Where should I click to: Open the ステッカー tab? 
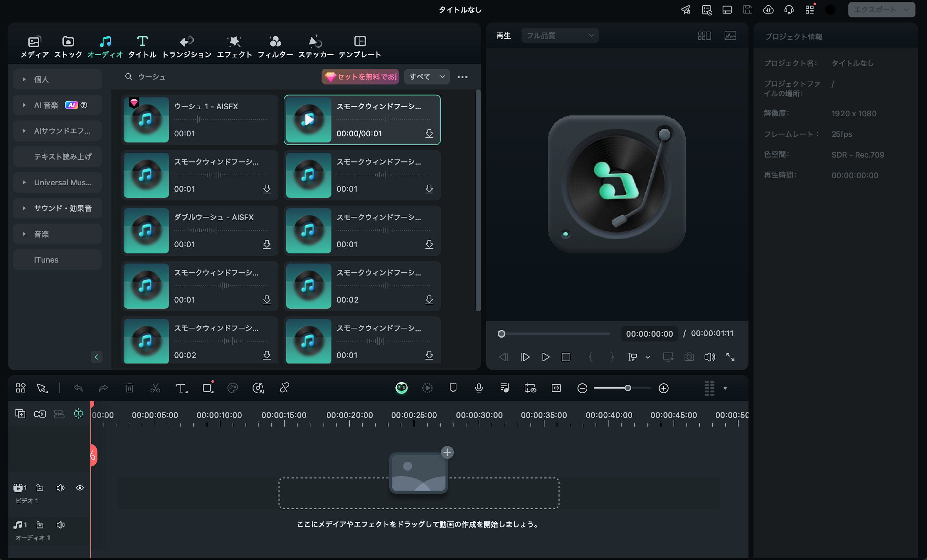[x=316, y=47]
